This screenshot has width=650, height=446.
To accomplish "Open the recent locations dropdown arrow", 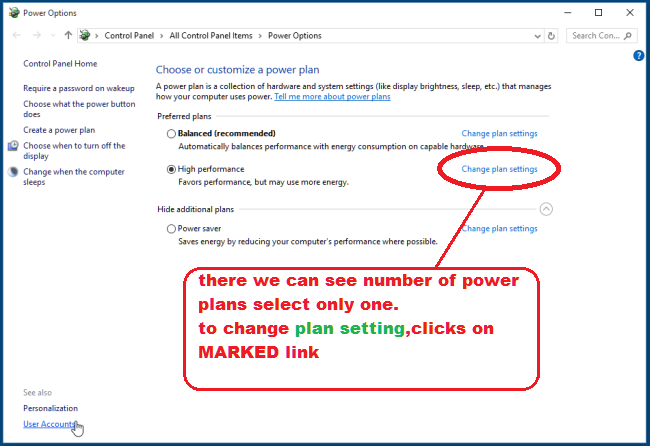I will point(53,36).
